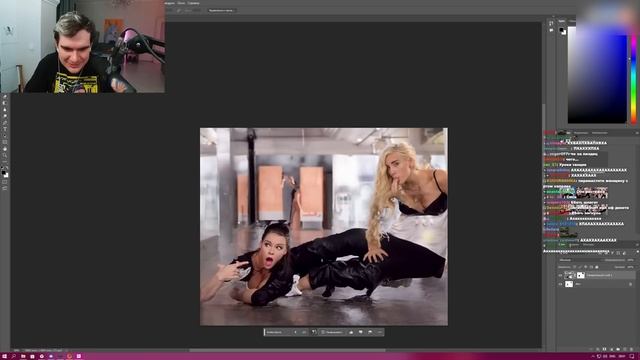Switch to the Channels tab

coord(574,244)
